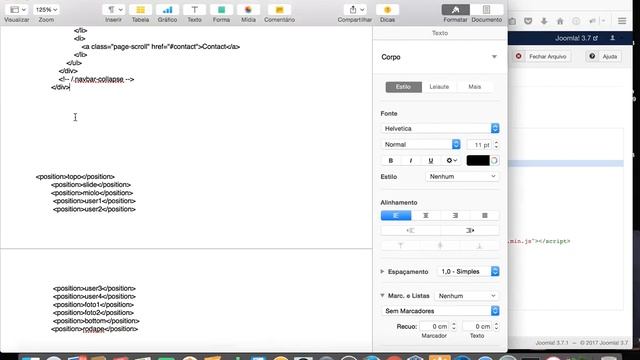
Task: Click Ajuda help button in Joomla window
Action: click(x=604, y=56)
